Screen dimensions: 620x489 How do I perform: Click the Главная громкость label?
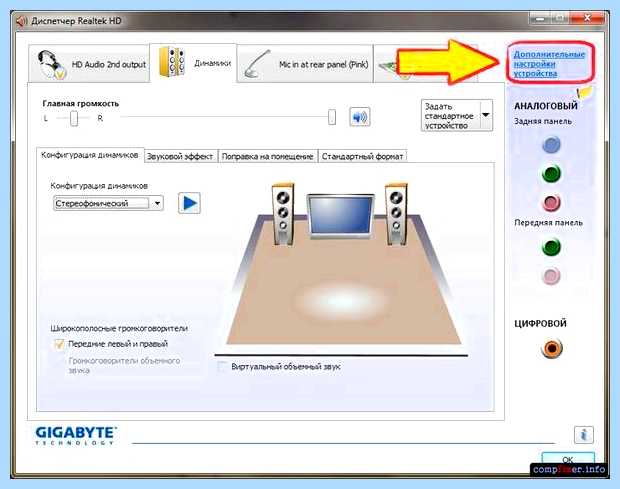tap(81, 104)
